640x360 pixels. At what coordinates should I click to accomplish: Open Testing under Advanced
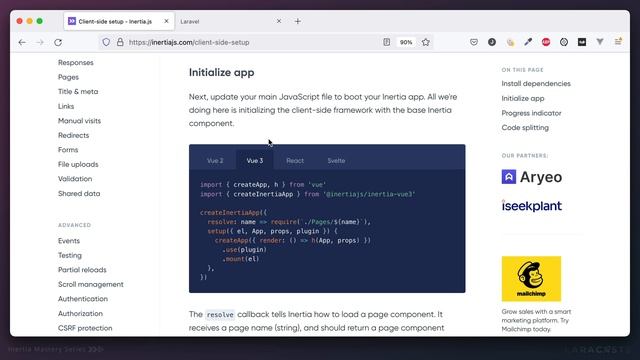(x=70, y=256)
